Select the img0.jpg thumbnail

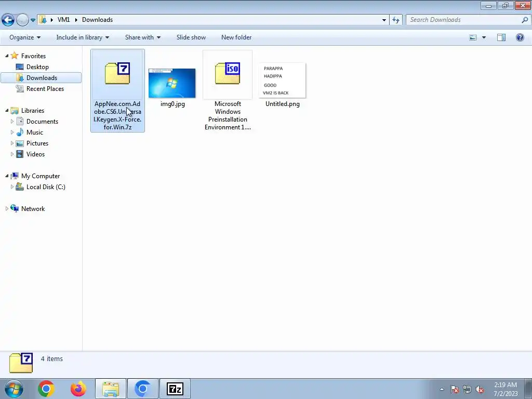pos(172,83)
